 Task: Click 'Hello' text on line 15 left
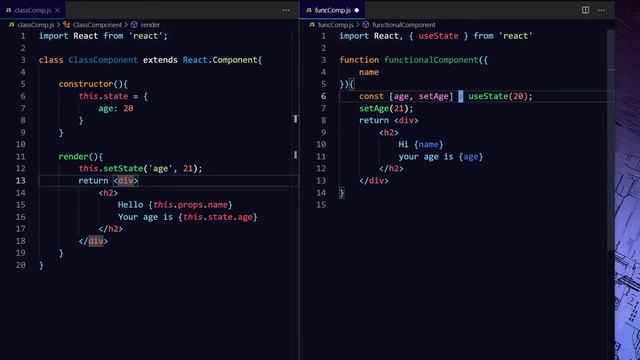coord(131,204)
